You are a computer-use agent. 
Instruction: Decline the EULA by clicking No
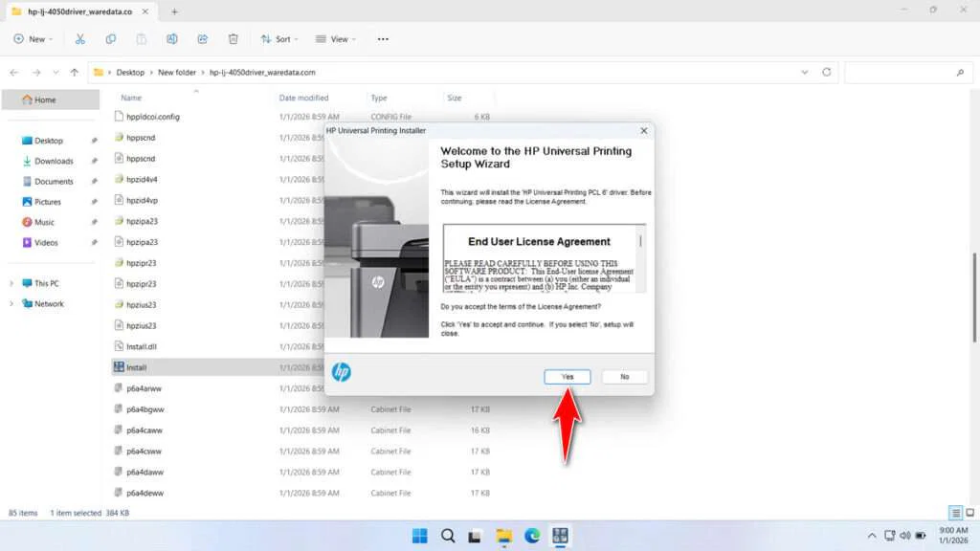(624, 376)
